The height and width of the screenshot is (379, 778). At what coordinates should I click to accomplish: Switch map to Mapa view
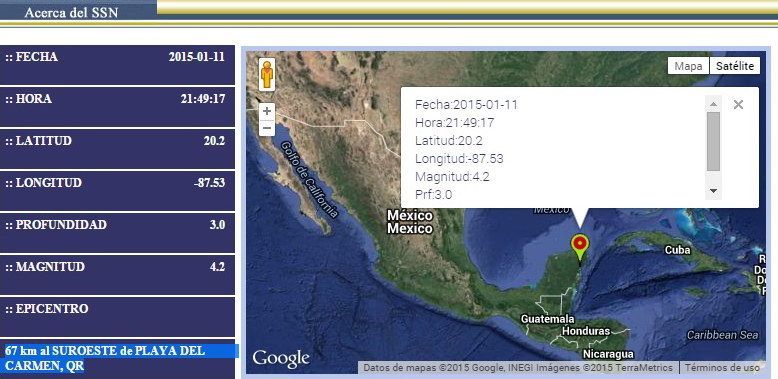coord(688,66)
